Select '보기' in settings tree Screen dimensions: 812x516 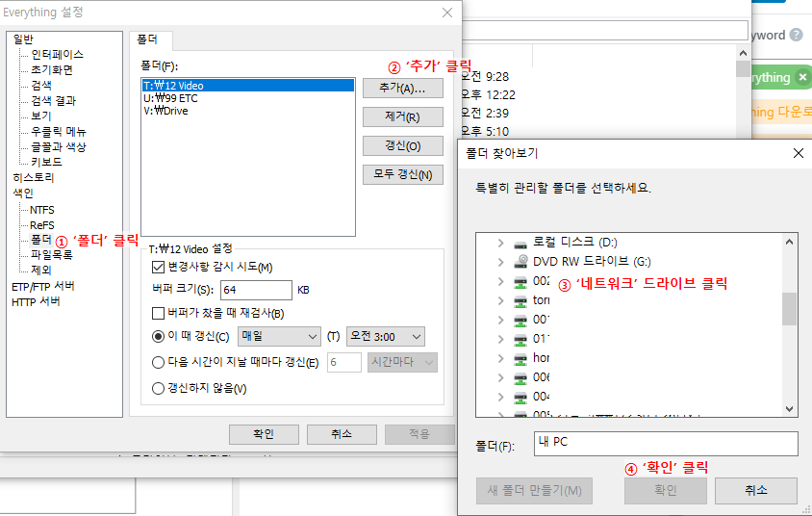pyautogui.click(x=41, y=116)
